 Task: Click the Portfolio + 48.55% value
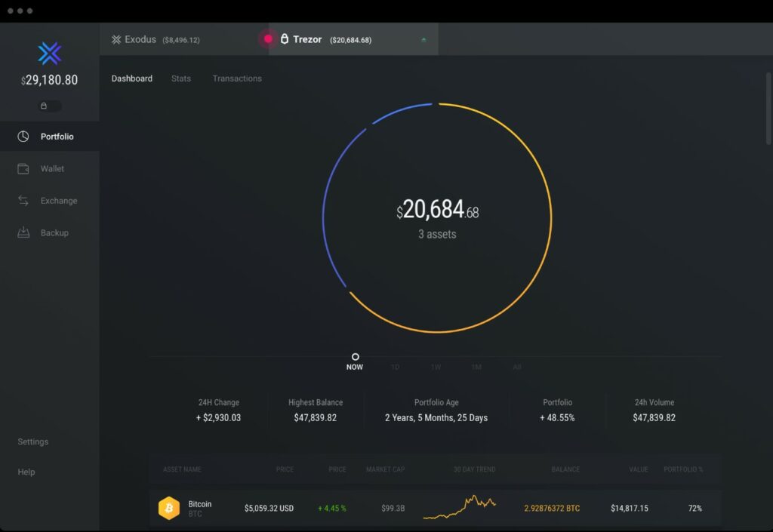(x=557, y=418)
